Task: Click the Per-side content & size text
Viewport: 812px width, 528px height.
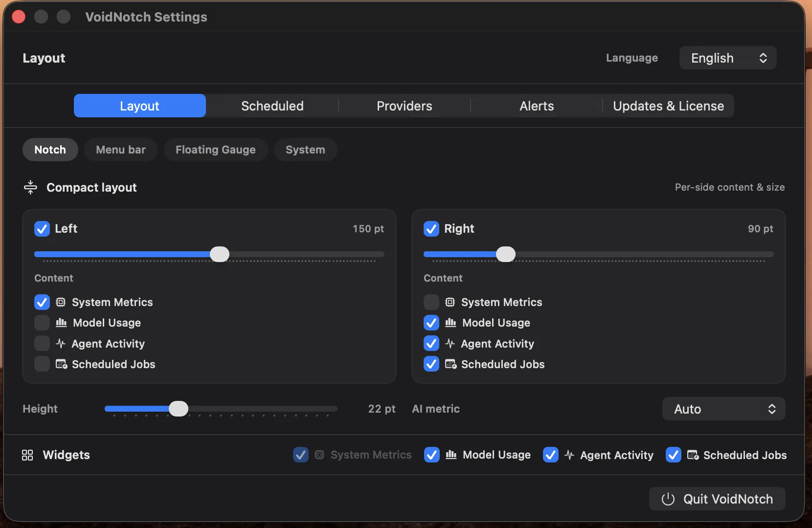Action: [730, 187]
